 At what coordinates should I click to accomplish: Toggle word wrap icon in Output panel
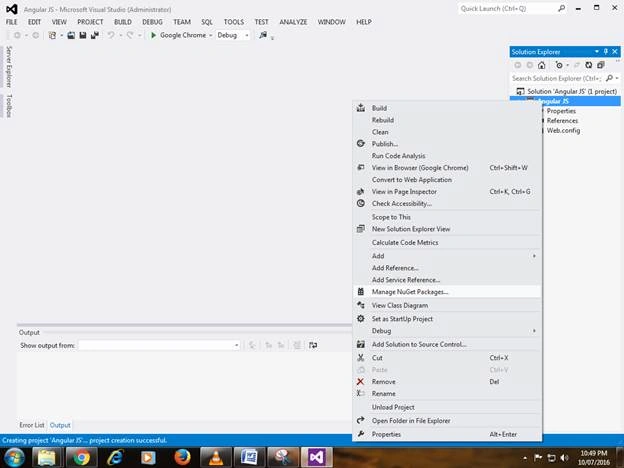click(x=313, y=345)
